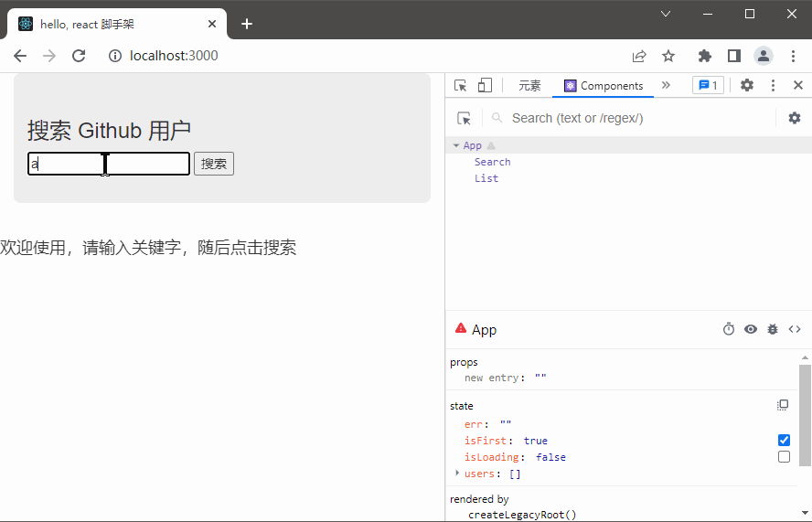This screenshot has width=812, height=522.
Task: Uncheck the isFirst state checkbox
Action: 784,440
